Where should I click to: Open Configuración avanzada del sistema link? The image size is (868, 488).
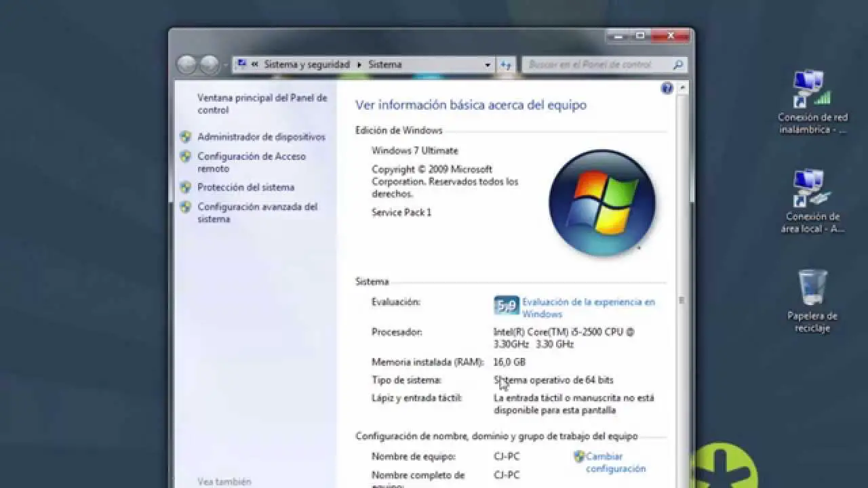258,213
